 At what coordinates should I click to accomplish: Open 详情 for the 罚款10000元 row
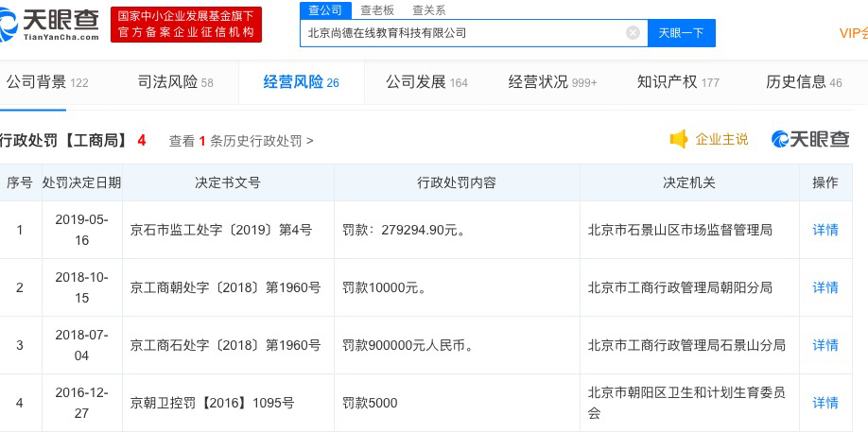click(825, 287)
